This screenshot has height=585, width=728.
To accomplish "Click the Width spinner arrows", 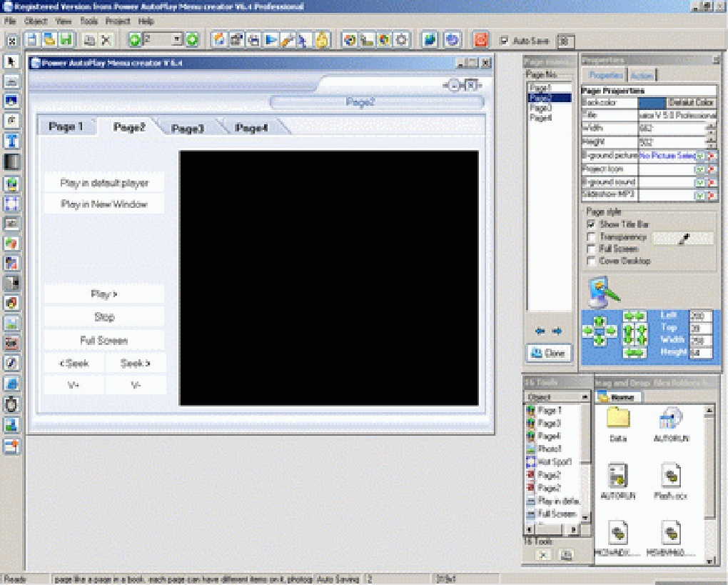I will (711, 128).
